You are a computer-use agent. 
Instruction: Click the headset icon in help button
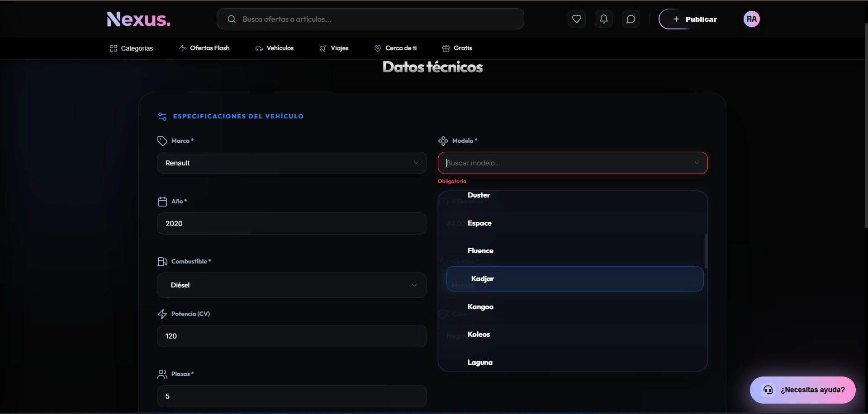(x=768, y=390)
